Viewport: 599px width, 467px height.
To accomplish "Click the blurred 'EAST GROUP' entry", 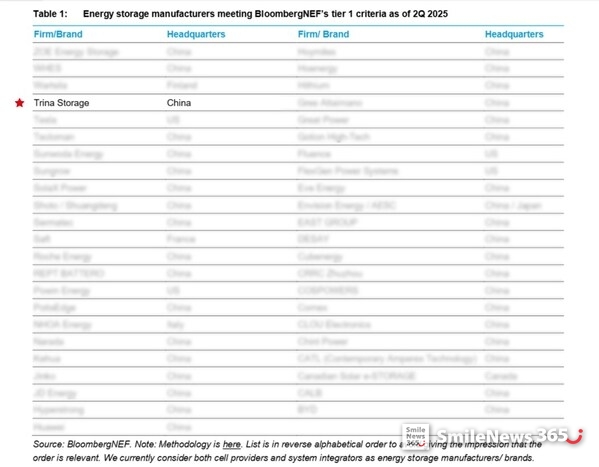I will [327, 222].
